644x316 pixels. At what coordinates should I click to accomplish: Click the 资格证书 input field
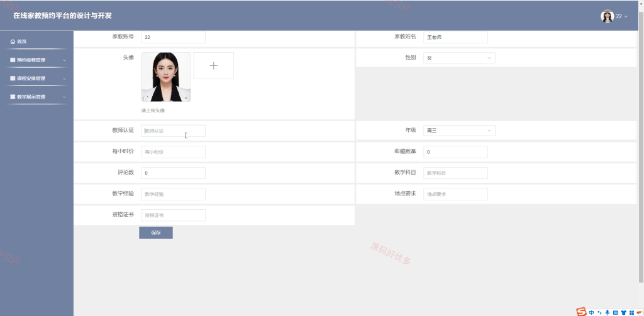point(173,215)
